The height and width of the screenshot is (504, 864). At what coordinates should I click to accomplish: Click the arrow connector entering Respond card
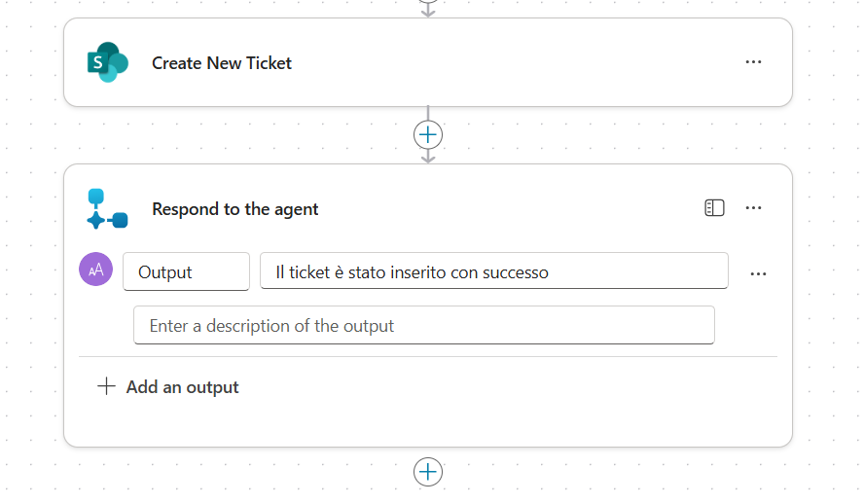428,157
